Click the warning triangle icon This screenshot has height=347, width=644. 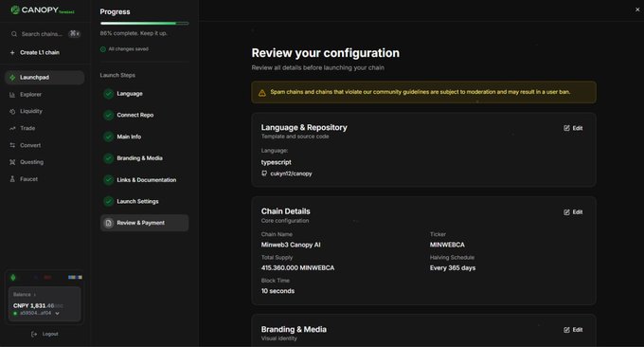262,93
